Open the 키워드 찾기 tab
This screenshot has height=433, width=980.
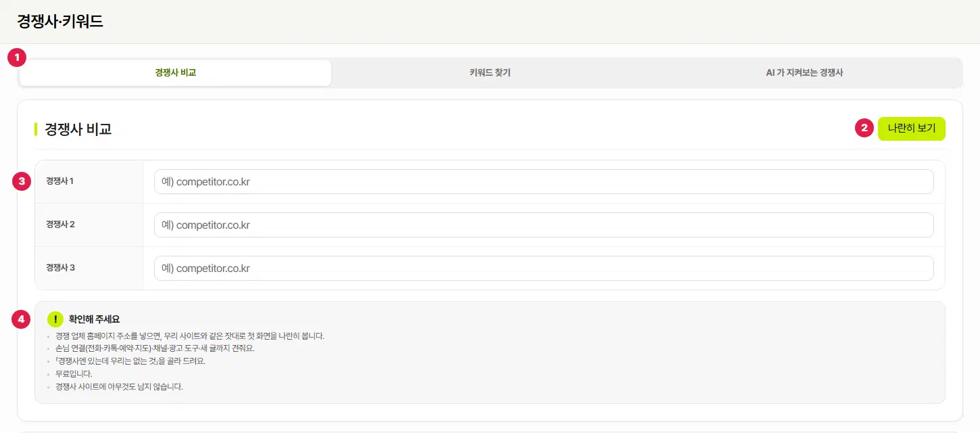point(490,73)
